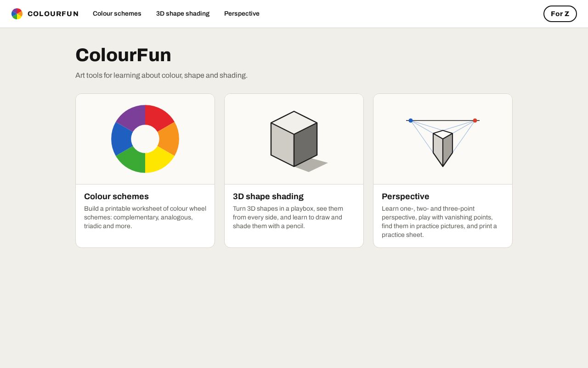This screenshot has height=368, width=588.
Task: Click the red segment of the colour wheel
Action: coord(159,117)
